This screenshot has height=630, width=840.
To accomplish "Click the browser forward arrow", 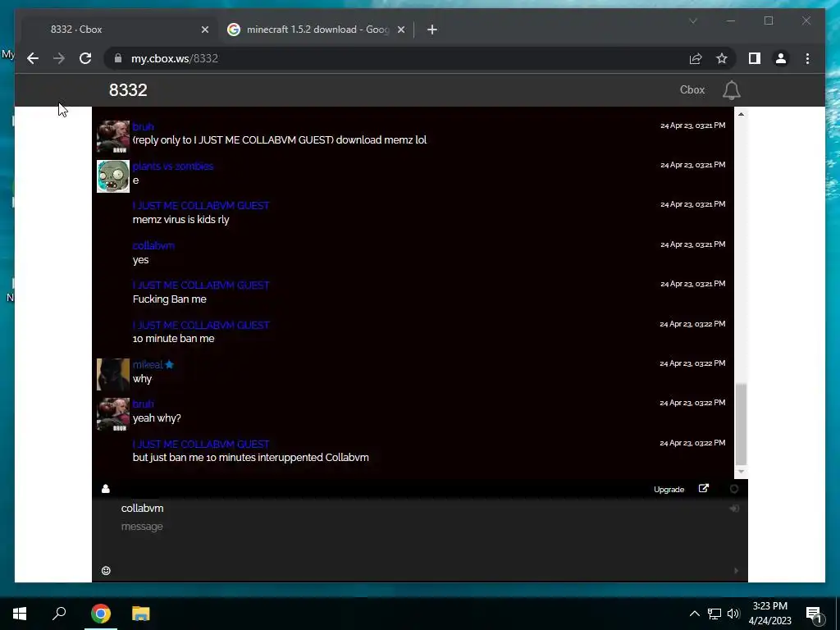I will click(x=59, y=58).
